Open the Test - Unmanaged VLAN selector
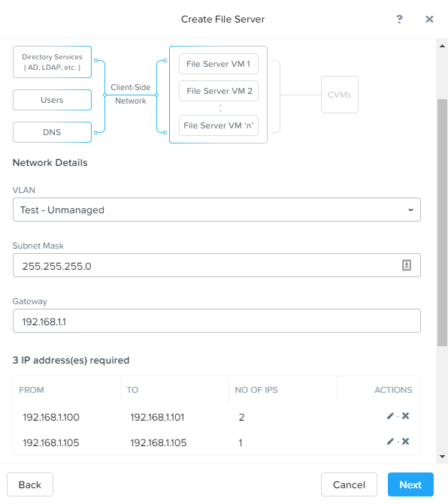Screen dimensions: 448x504 pos(216,210)
